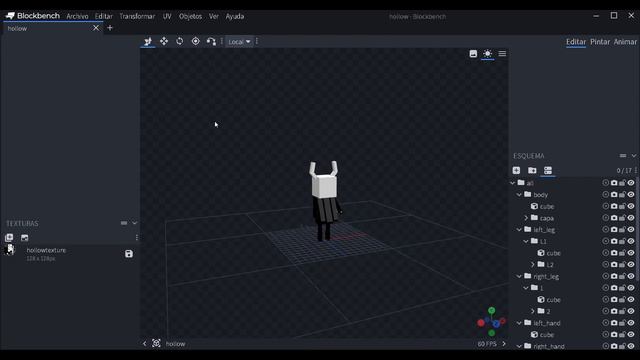Toggle visibility eye of the all group

pos(631,183)
